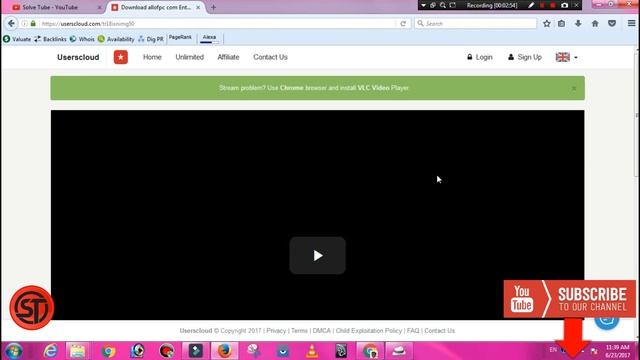The height and width of the screenshot is (360, 640).
Task: Open Contact Us in the footer
Action: tap(439, 331)
